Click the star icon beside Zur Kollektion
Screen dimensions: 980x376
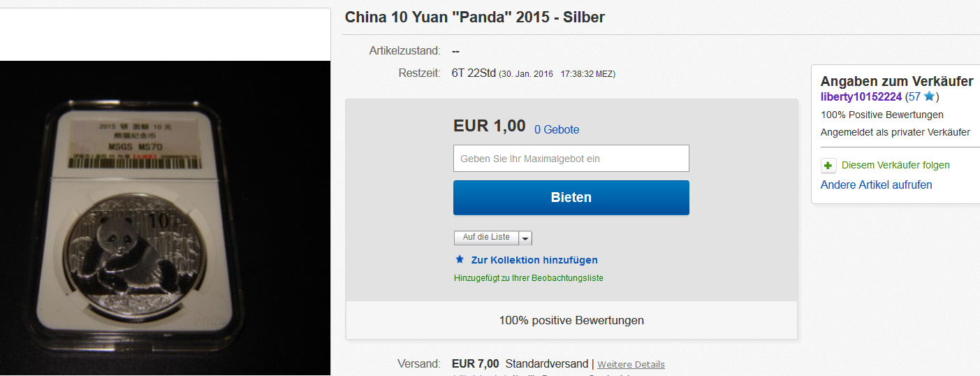[x=460, y=259]
